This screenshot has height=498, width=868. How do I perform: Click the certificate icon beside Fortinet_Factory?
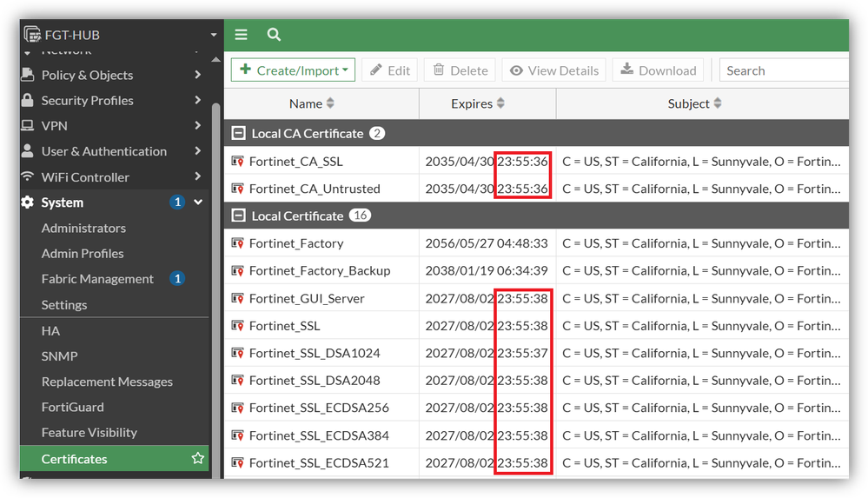237,243
